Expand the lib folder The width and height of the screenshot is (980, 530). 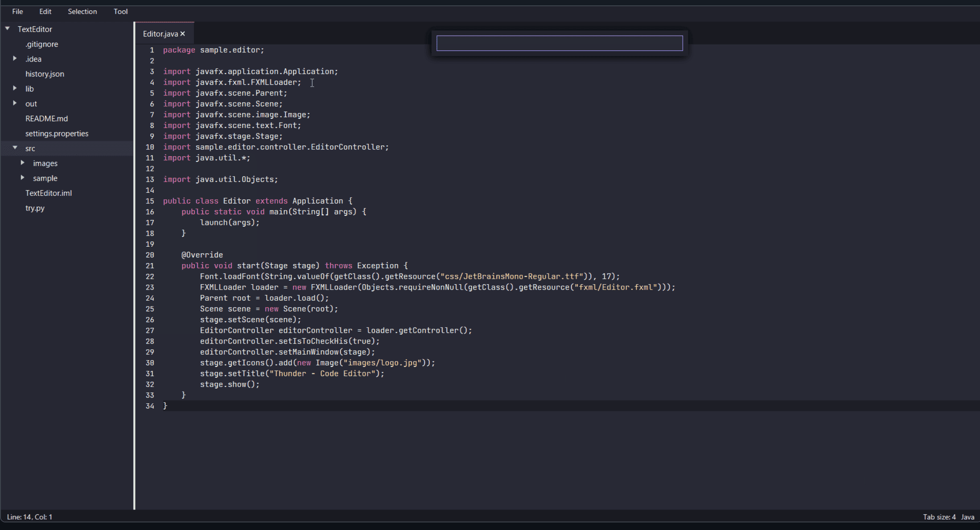pyautogui.click(x=15, y=88)
